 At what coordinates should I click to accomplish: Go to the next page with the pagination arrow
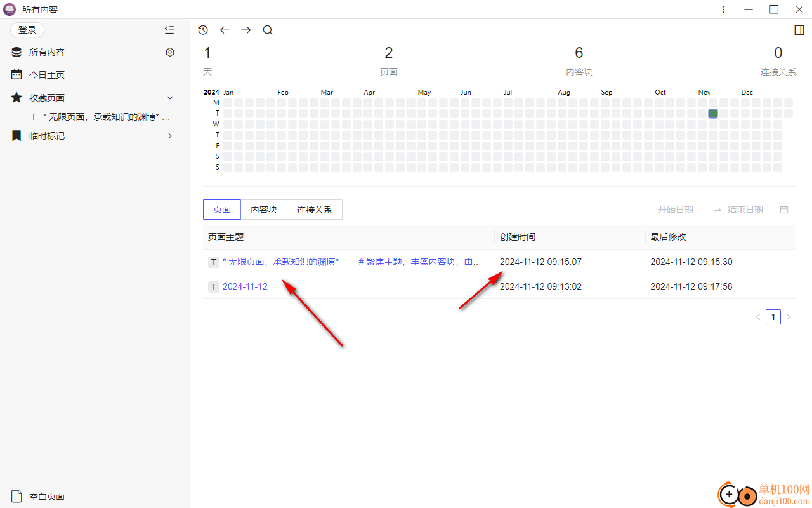pyautogui.click(x=789, y=317)
